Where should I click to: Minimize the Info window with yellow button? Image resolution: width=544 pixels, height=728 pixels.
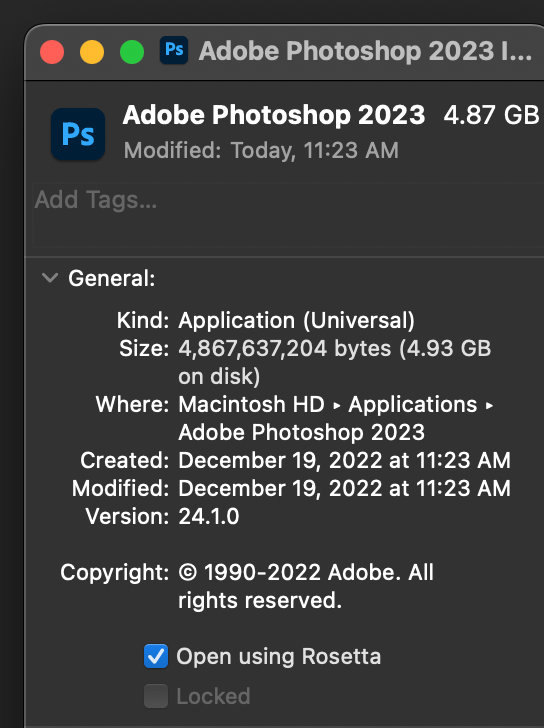pyautogui.click(x=92, y=52)
